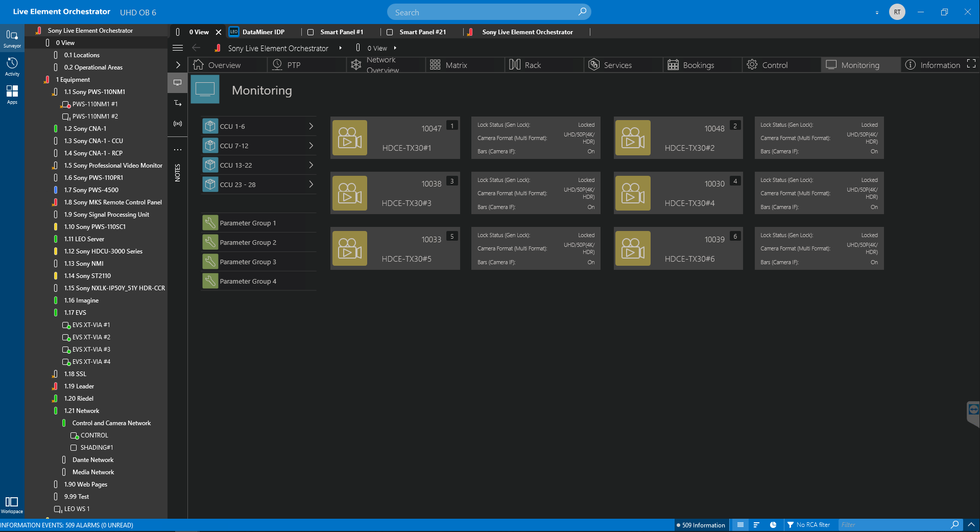Select Control and Camera Network tree item
This screenshot has height=532, width=980.
(111, 423)
